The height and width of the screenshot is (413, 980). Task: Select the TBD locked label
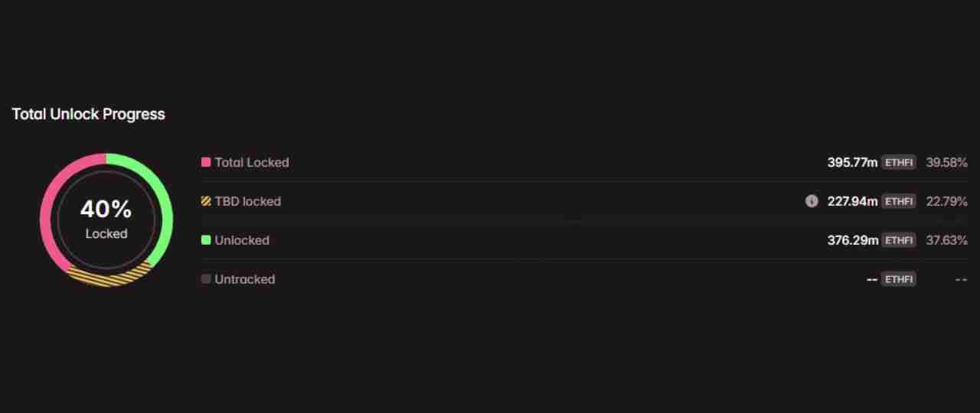pyautogui.click(x=247, y=201)
